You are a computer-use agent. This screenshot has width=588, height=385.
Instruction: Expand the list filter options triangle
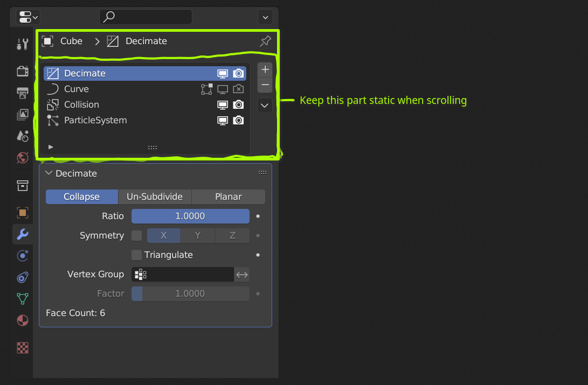coord(51,147)
